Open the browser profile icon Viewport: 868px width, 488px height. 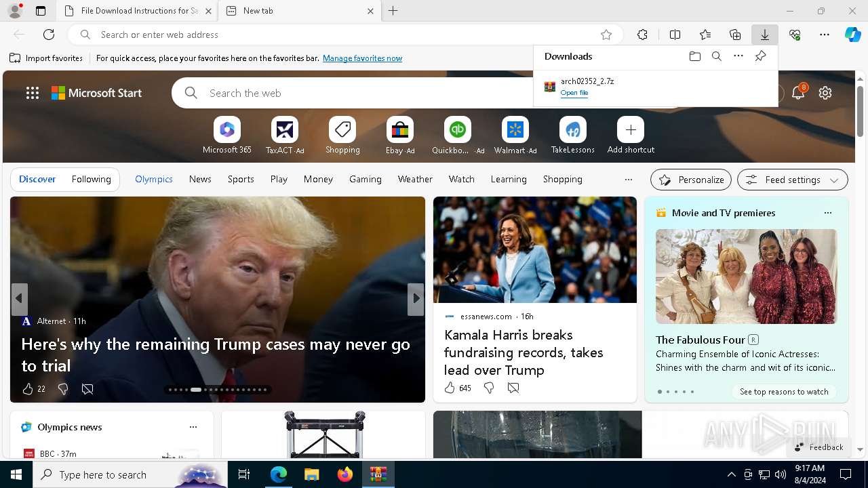(x=14, y=11)
